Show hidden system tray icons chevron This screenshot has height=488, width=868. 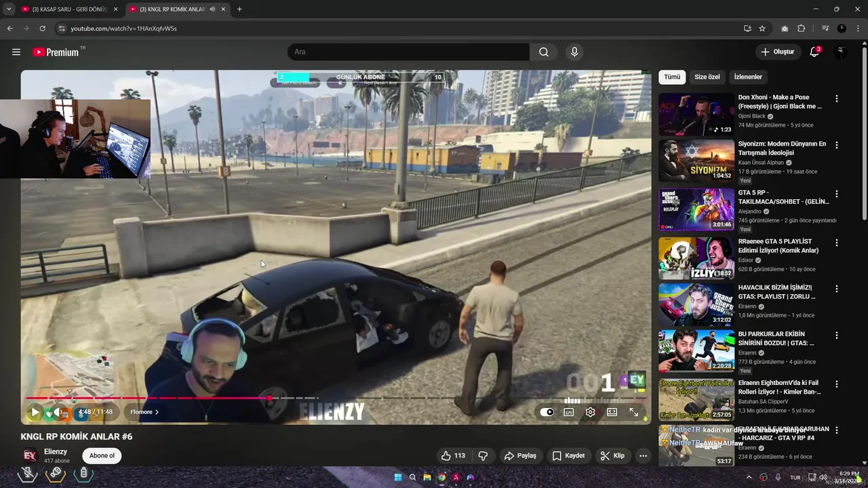coord(749,477)
